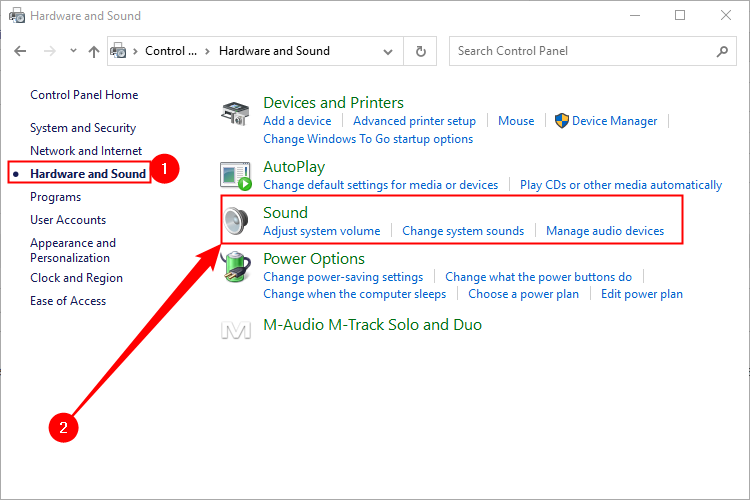Select System and Security in sidebar
This screenshot has width=750, height=500.
coord(83,128)
